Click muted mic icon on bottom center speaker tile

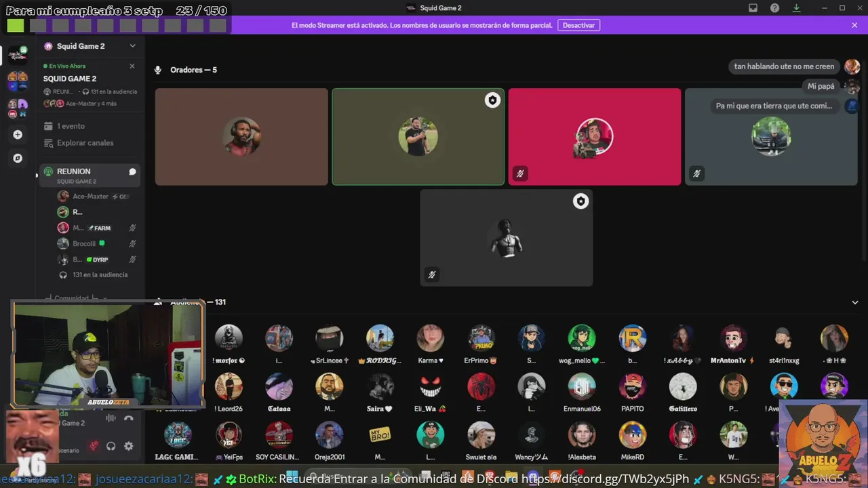point(432,274)
